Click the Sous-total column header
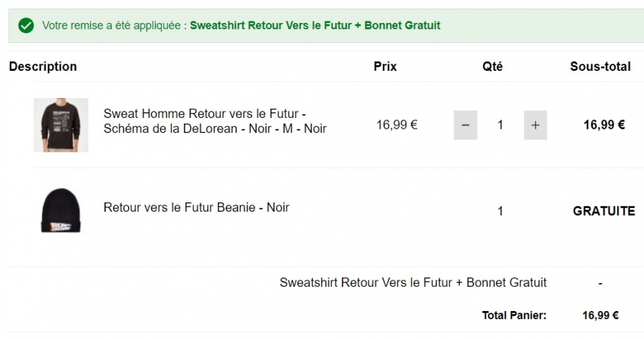Image resolution: width=644 pixels, height=339 pixels. point(600,67)
